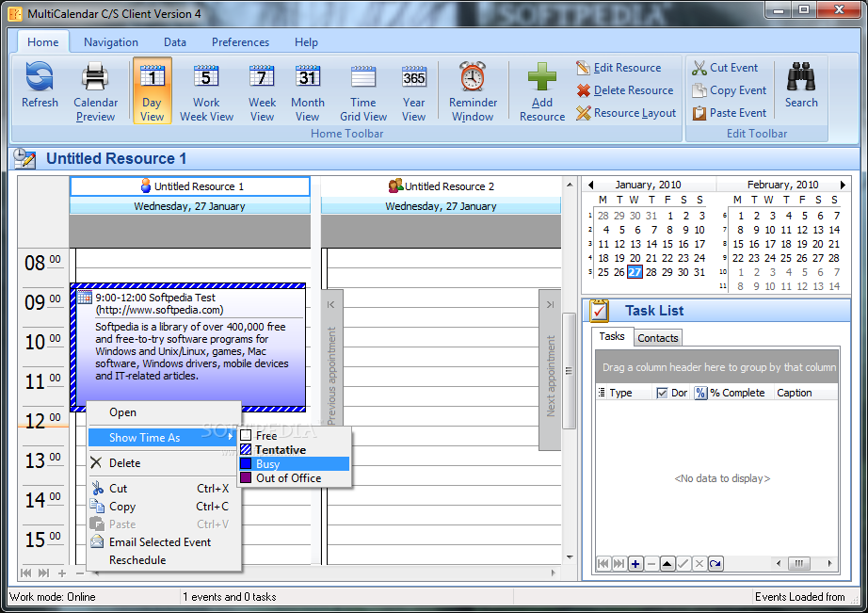Set the time status to Free
Image resolution: width=868 pixels, height=613 pixels.
click(x=295, y=436)
